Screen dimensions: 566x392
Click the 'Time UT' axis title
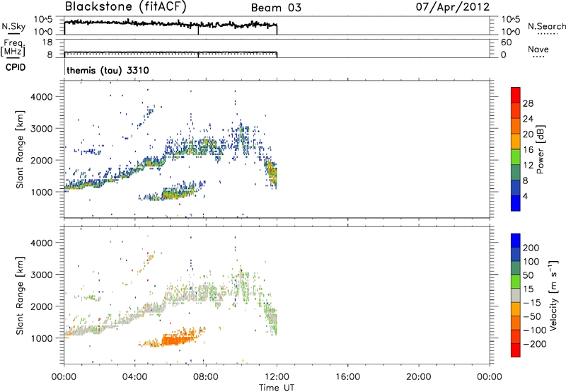277,387
